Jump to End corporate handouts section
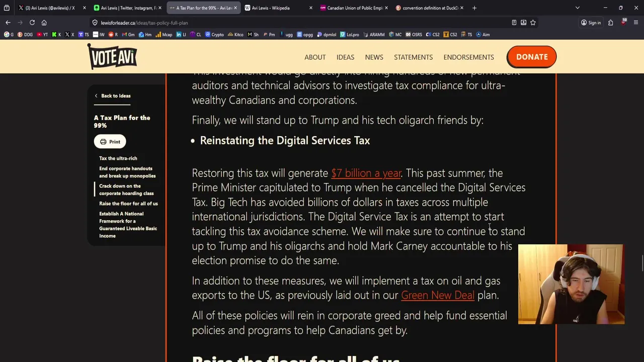Viewport: 644px width, 362px height. 127,172
